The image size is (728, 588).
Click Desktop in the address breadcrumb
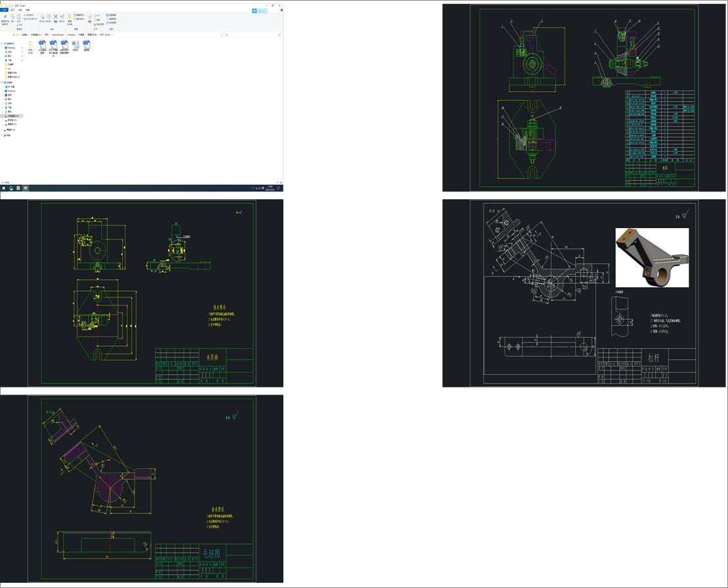[x=71, y=35]
